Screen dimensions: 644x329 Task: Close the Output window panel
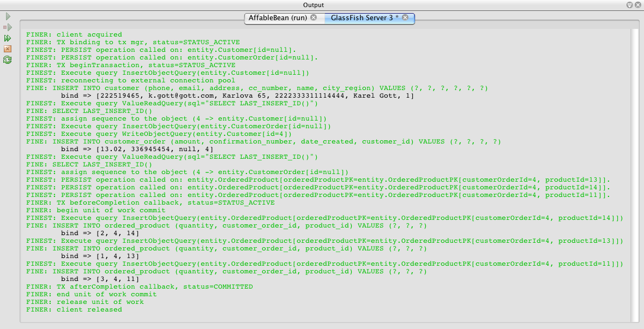pos(637,5)
